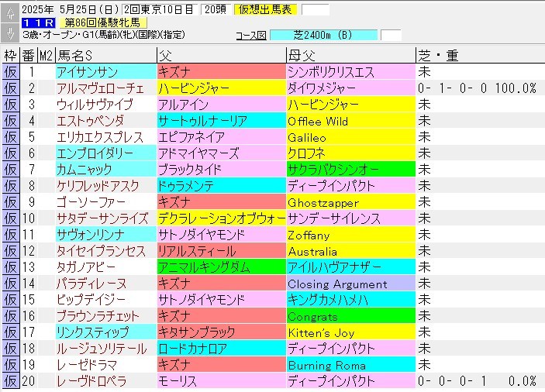Select horse ビップデイジー
The image size is (545, 392).
pos(106,300)
